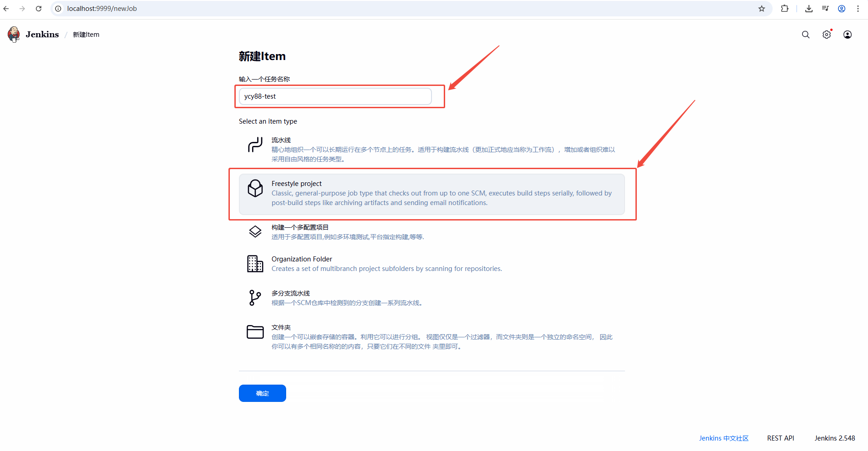Open the browser extensions puzzle icon
This screenshot has height=451, width=868.
click(784, 9)
